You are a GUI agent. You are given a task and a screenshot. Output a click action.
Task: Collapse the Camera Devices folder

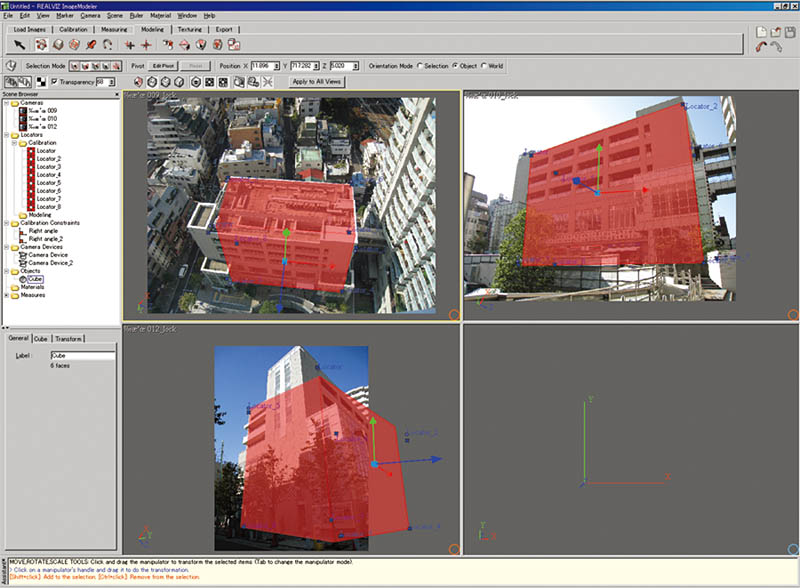click(6, 247)
